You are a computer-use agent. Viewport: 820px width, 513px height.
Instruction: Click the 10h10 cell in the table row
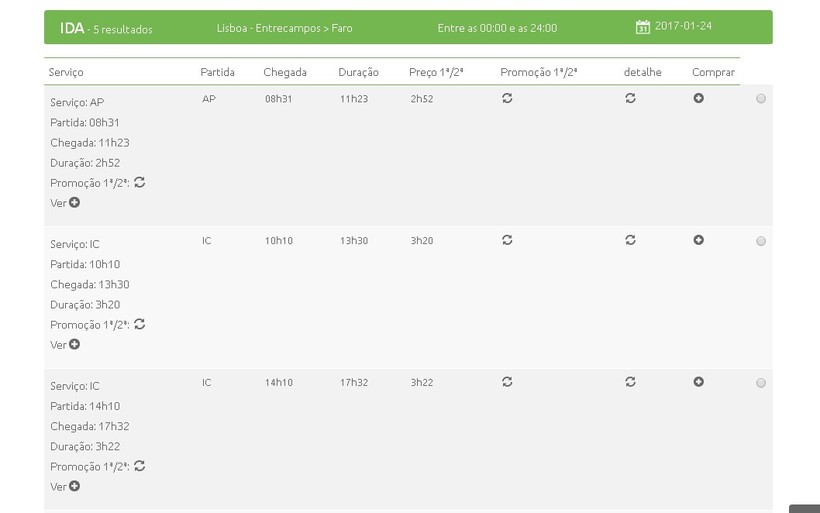coord(278,241)
